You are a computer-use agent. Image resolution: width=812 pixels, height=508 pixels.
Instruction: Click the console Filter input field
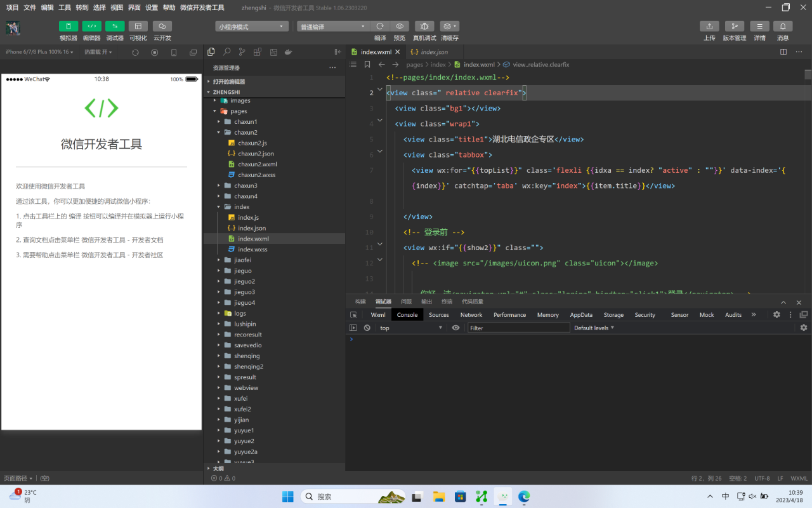click(x=518, y=328)
